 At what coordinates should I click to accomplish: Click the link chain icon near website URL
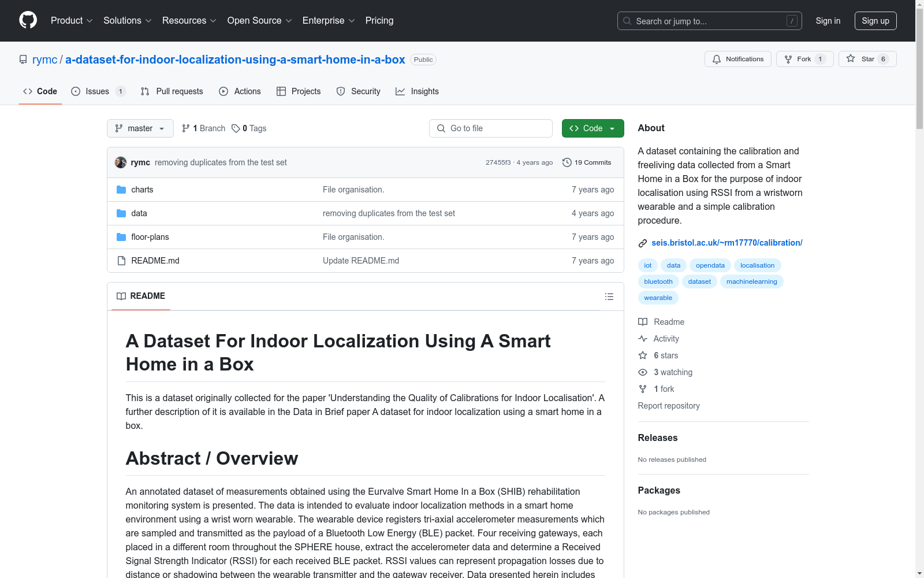coord(642,243)
